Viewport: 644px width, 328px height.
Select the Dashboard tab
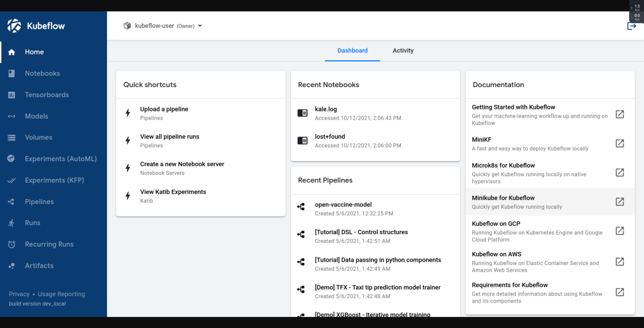(352, 51)
